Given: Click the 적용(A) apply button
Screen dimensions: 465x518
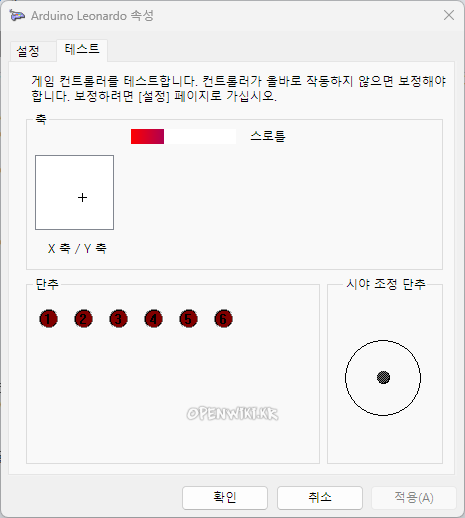Looking at the screenshot, I should tap(414, 498).
